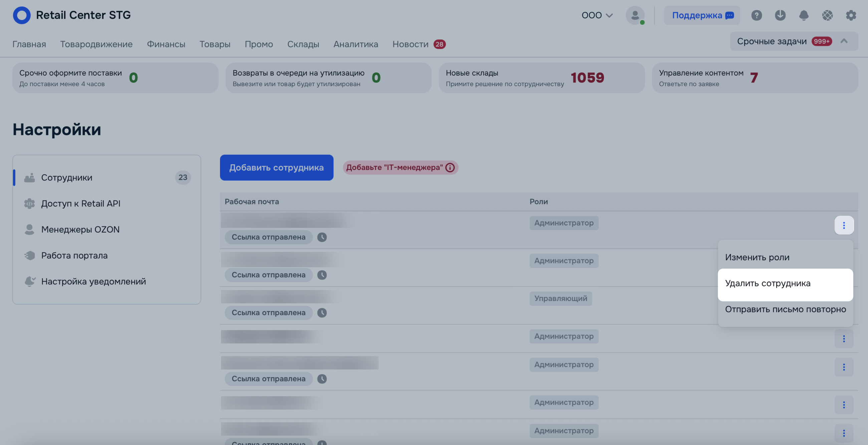Open 'Доступ к Retail API' settings section
This screenshot has height=445, width=868.
click(80, 203)
